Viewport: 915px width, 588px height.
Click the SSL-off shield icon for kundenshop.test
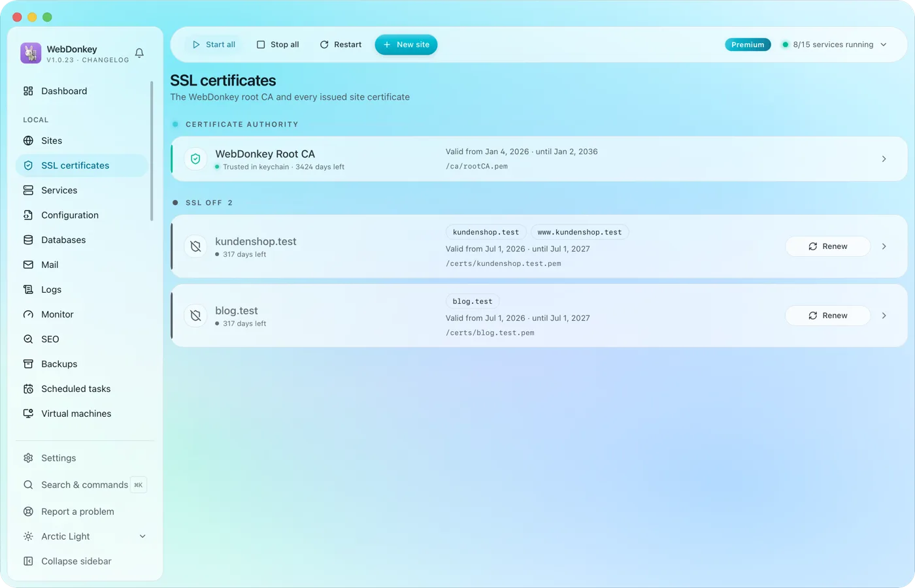[195, 246]
